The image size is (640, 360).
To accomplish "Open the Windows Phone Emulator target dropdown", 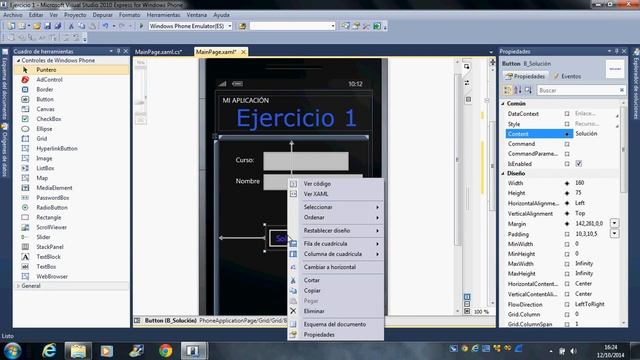I will coord(230,26).
